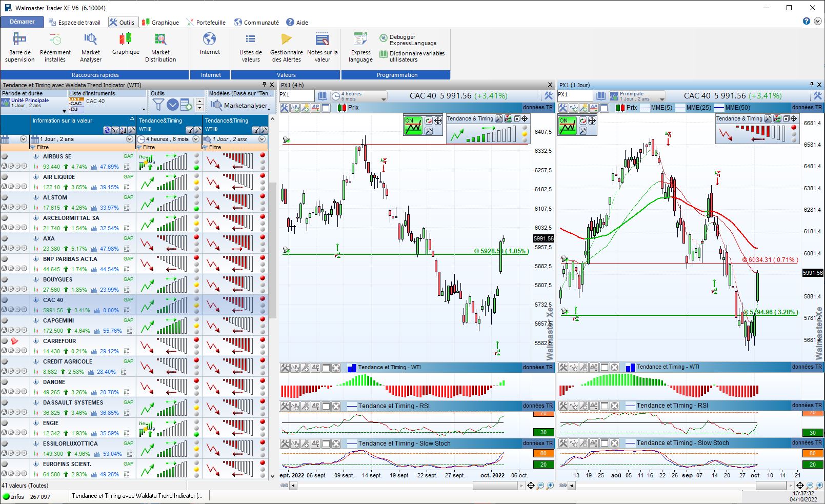Click Filtre under Information sur la valeur

coord(43,147)
